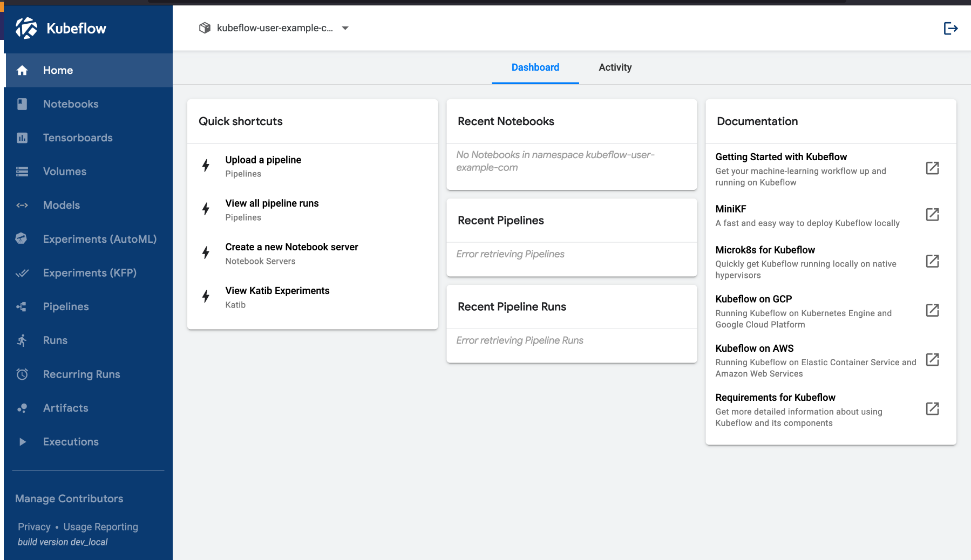This screenshot has width=971, height=560.
Task: Open Kubeflow on GCP external link icon
Action: 932,310
